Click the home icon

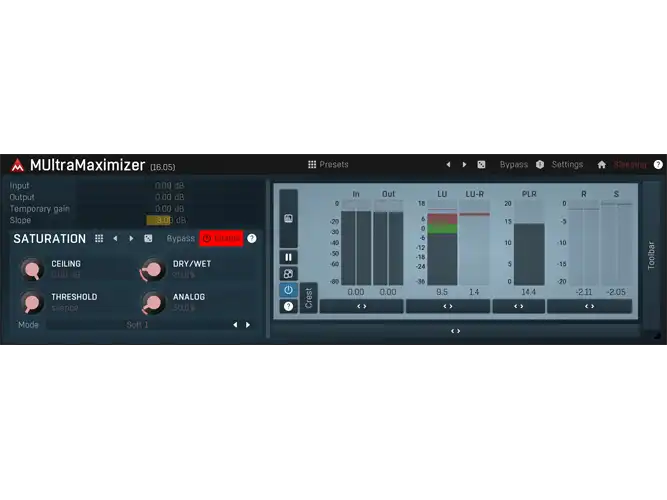tap(601, 165)
